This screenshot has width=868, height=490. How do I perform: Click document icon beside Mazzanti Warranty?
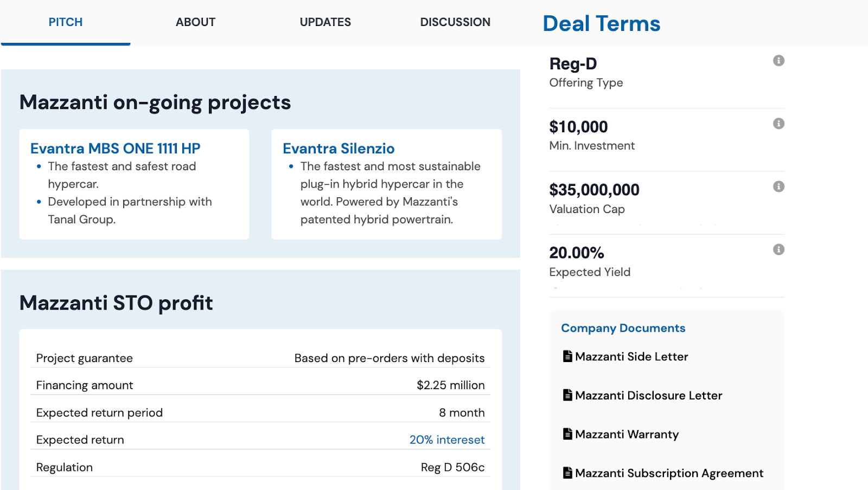click(567, 434)
